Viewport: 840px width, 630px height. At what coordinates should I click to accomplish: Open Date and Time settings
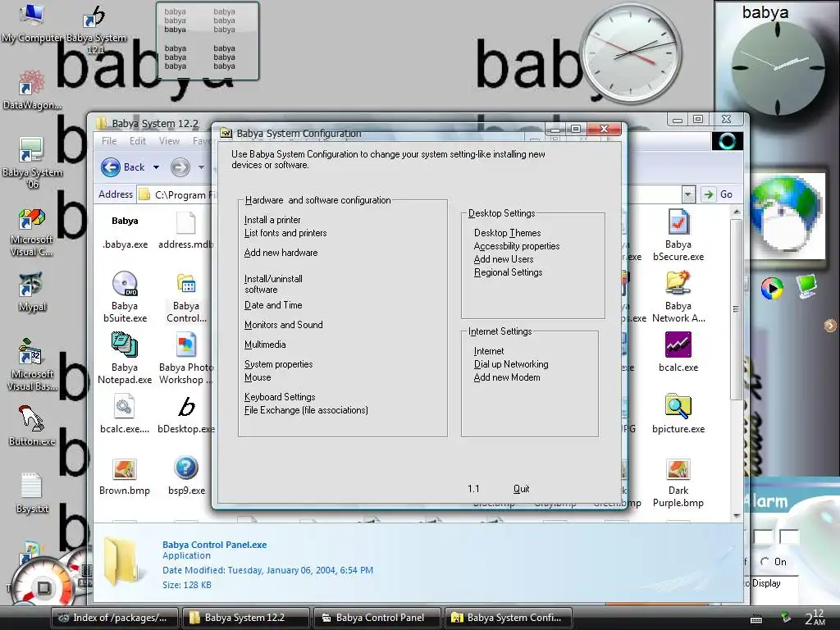(273, 305)
